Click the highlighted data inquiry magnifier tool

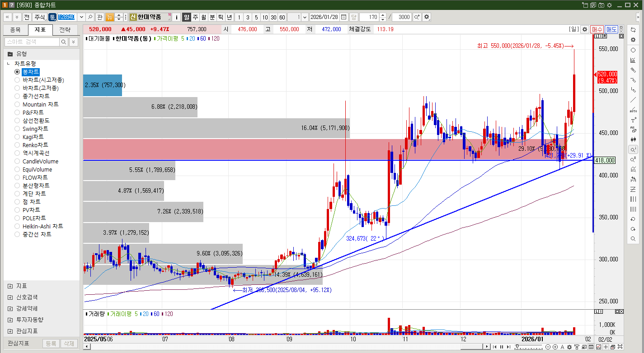(633, 149)
